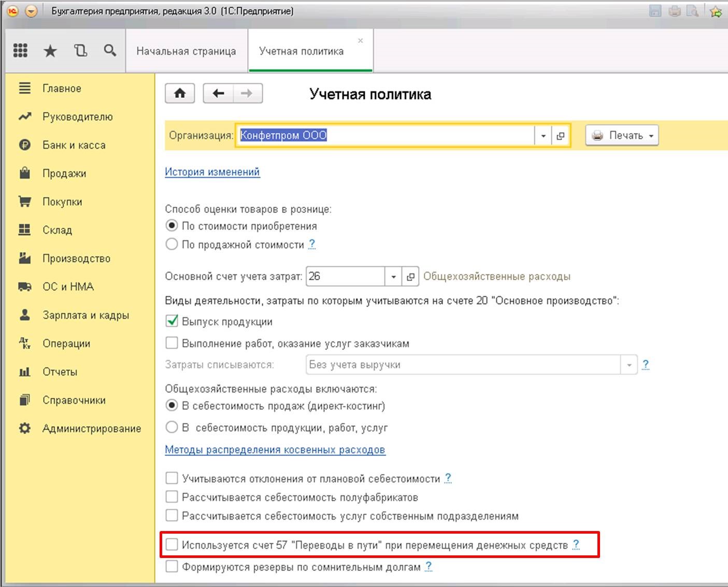The image size is (728, 587).
Task: Expand the Организация dropdown list
Action: coord(543,136)
